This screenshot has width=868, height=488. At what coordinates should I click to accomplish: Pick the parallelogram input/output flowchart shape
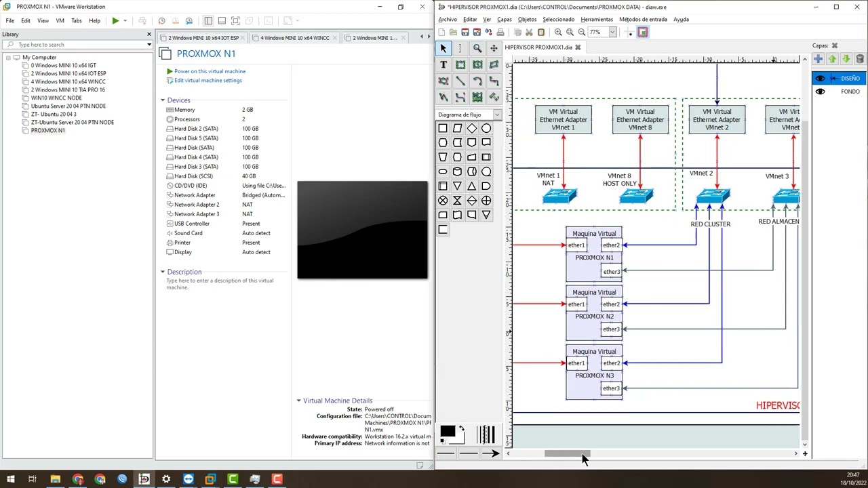click(x=458, y=128)
